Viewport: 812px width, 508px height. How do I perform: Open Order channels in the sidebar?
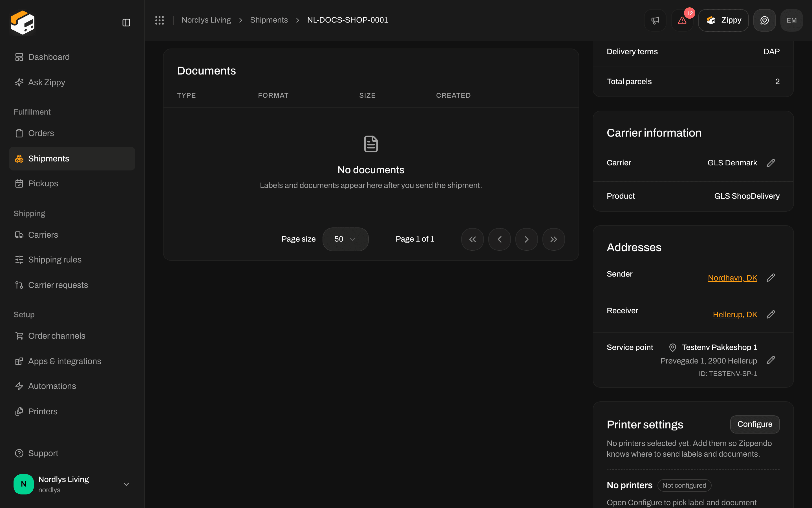pyautogui.click(x=72, y=336)
